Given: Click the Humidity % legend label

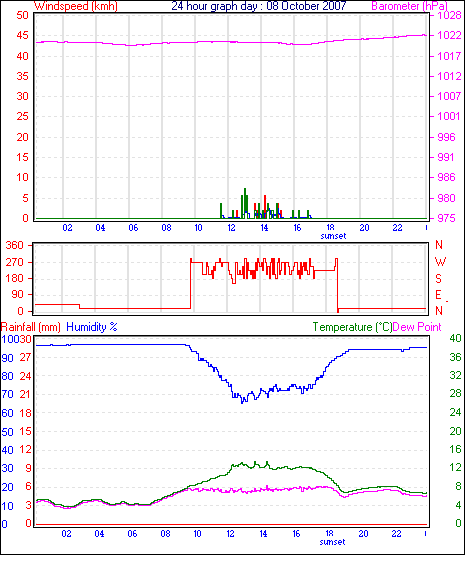Looking at the screenshot, I should pos(92,327).
